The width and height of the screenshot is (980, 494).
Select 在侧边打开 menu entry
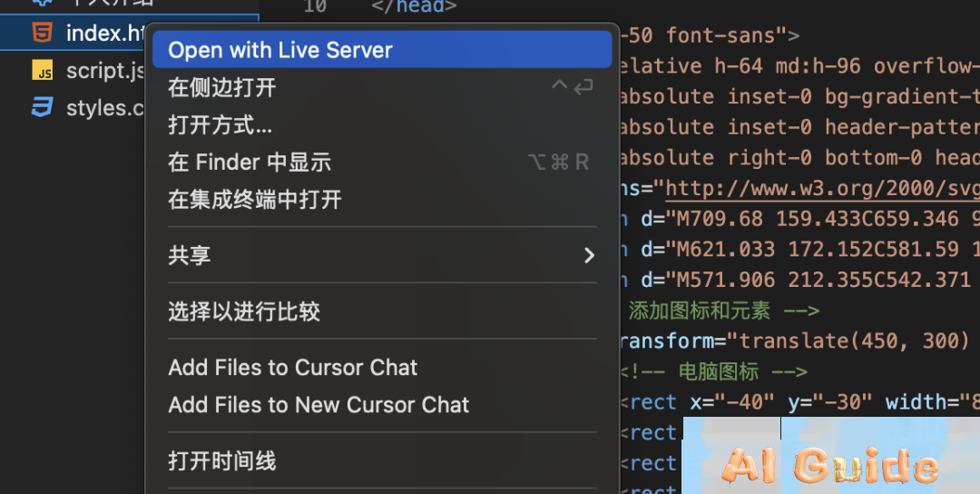tap(382, 87)
